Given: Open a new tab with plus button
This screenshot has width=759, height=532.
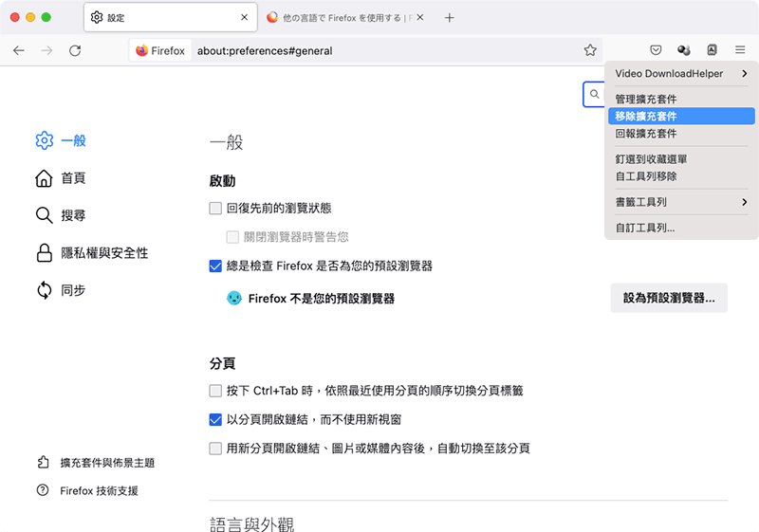Looking at the screenshot, I should 449,18.
